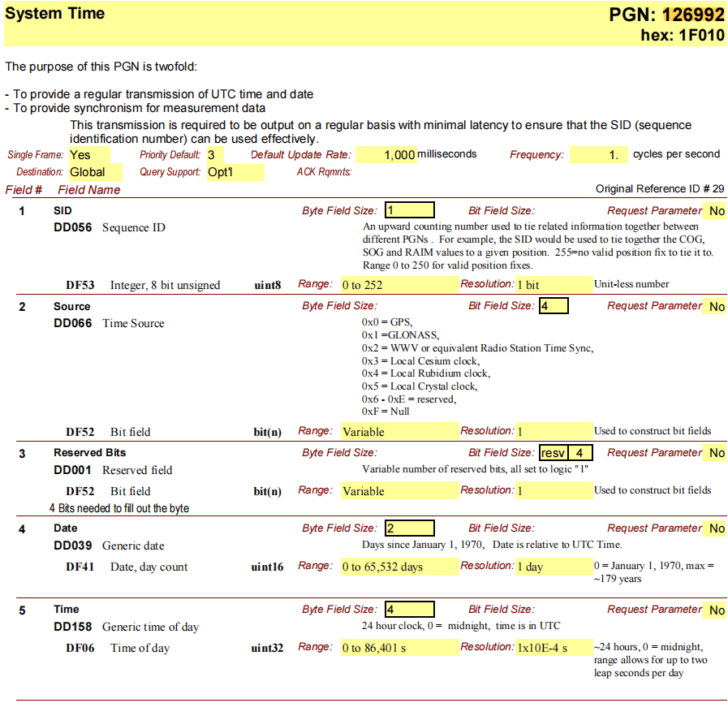Click the SID Request Parameter No field
Viewport: 728px width, 703px height.
point(716,211)
